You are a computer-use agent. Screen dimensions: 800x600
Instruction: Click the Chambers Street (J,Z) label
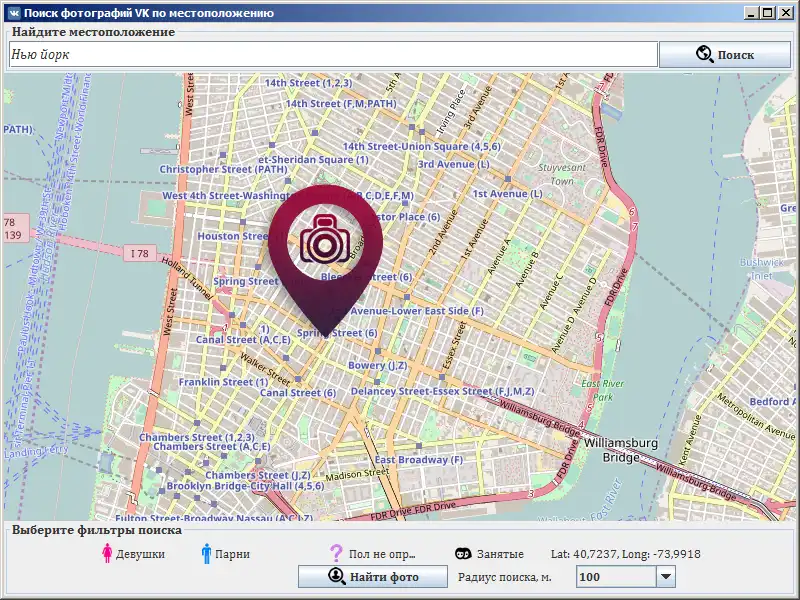point(258,475)
